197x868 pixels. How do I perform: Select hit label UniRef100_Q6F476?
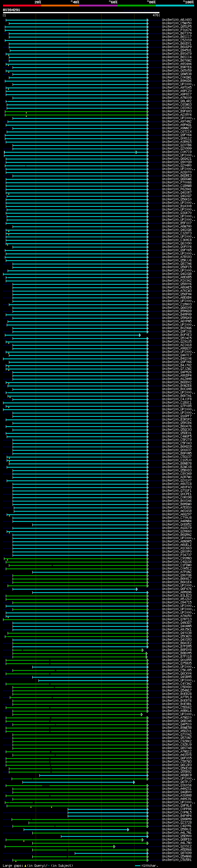177,589
